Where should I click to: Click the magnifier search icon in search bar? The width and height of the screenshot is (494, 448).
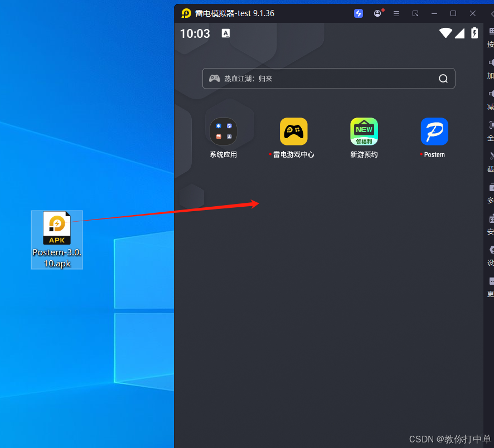point(443,79)
